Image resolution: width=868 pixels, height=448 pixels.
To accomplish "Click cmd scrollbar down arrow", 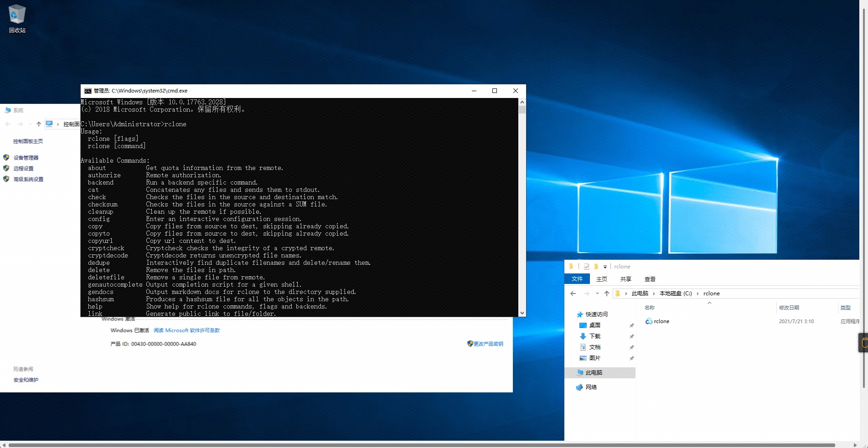I will (x=522, y=313).
